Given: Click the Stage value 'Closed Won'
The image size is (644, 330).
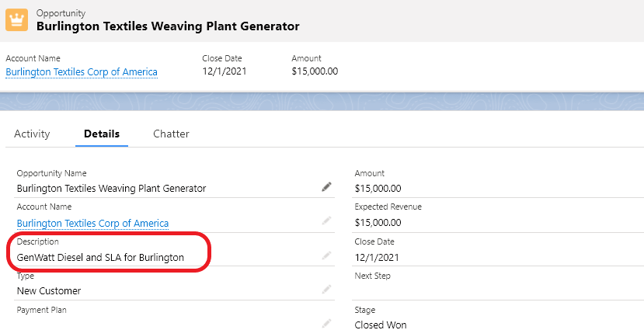Looking at the screenshot, I should pos(381,325).
